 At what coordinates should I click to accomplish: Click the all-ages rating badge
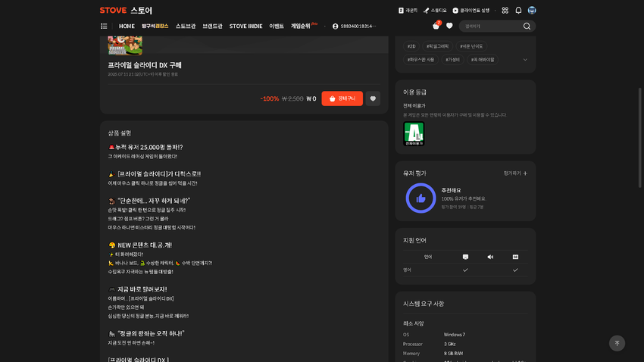click(414, 134)
